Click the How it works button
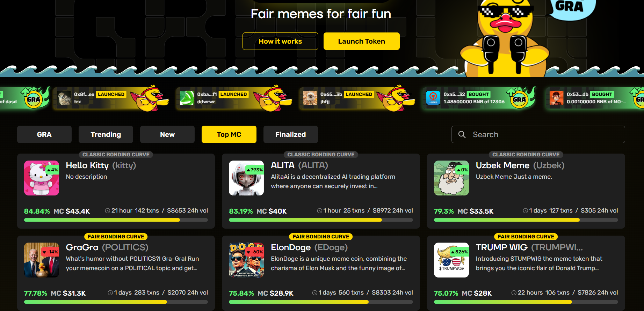The height and width of the screenshot is (311, 644). pyautogui.click(x=280, y=41)
